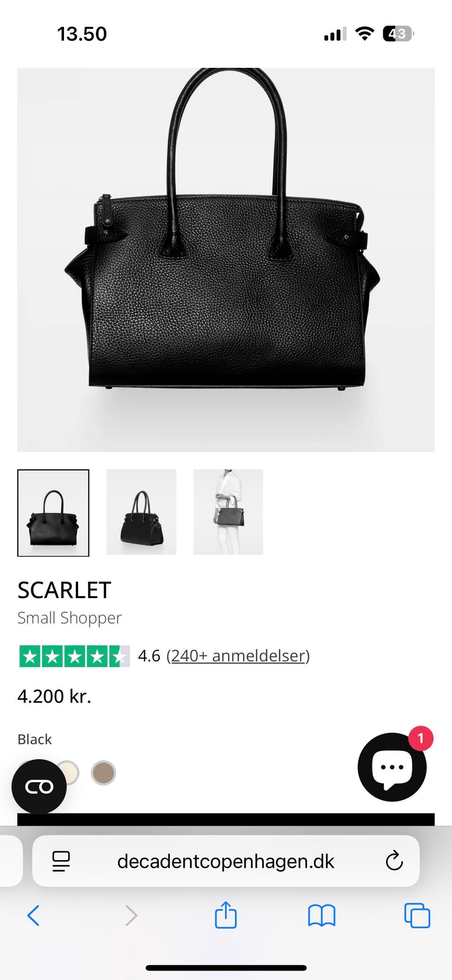Screen dimensions: 452x980
Task: Reload the page using the refresh icon
Action: click(394, 861)
